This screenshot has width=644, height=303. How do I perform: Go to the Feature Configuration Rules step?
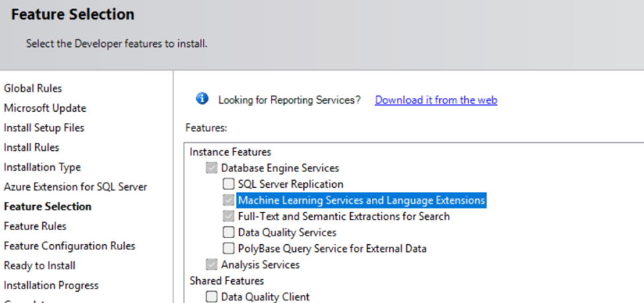tap(69, 245)
